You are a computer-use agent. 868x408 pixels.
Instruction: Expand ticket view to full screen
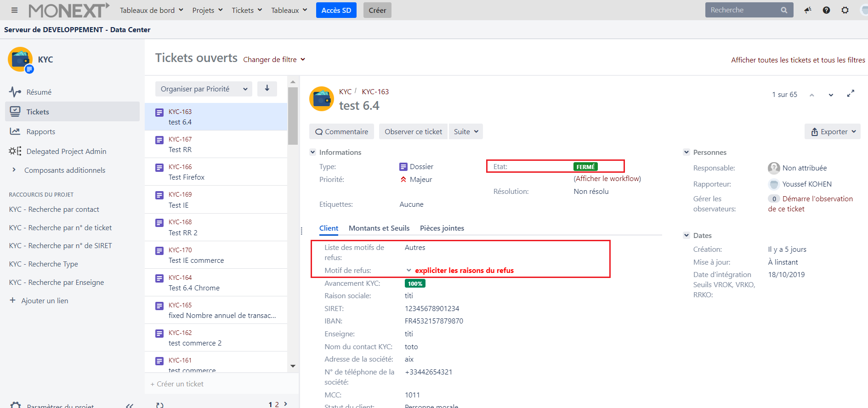(851, 94)
